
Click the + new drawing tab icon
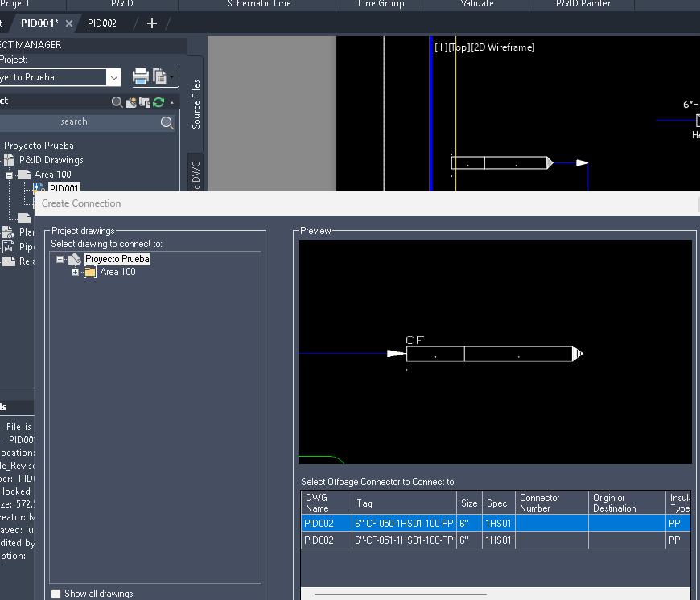pyautogui.click(x=152, y=23)
